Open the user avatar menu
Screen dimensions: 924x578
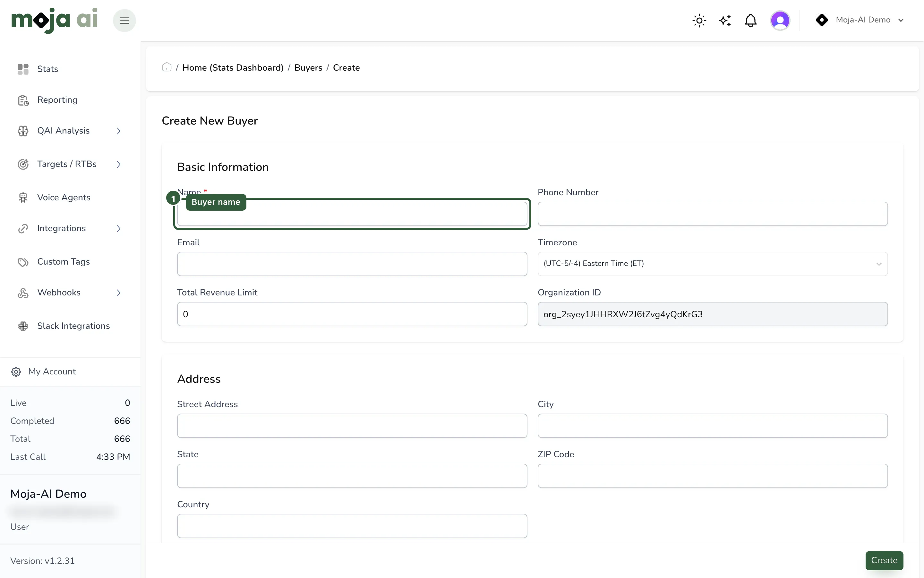780,20
